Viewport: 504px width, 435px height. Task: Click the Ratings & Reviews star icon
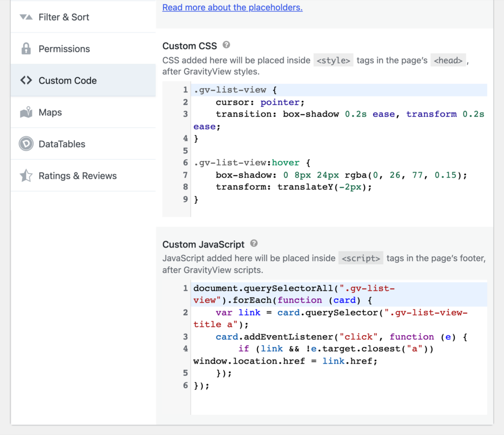pyautogui.click(x=26, y=175)
